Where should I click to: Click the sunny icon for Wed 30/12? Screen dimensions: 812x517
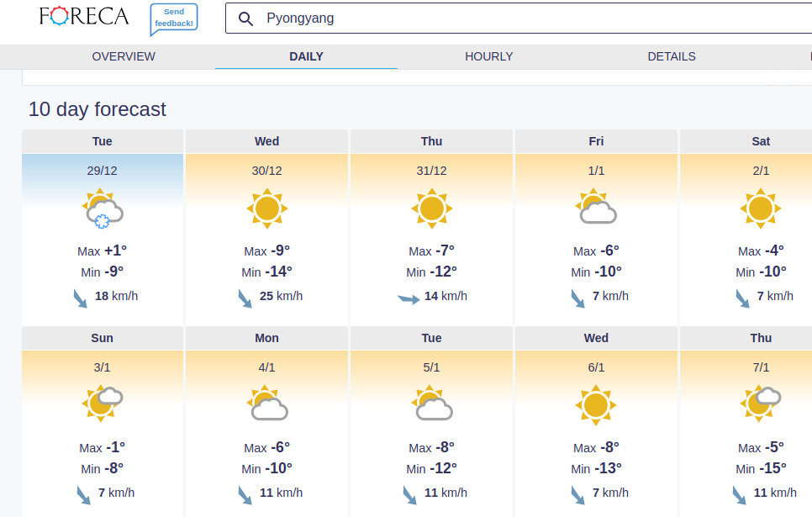(267, 208)
